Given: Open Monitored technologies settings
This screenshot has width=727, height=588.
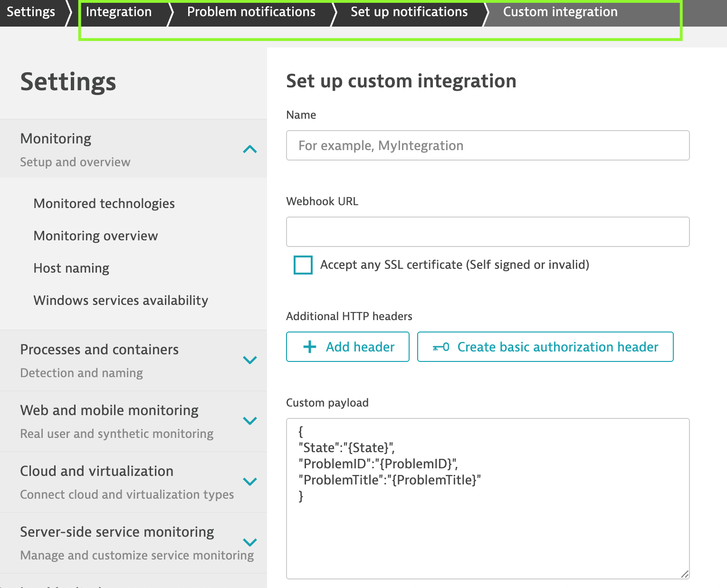Looking at the screenshot, I should (104, 203).
